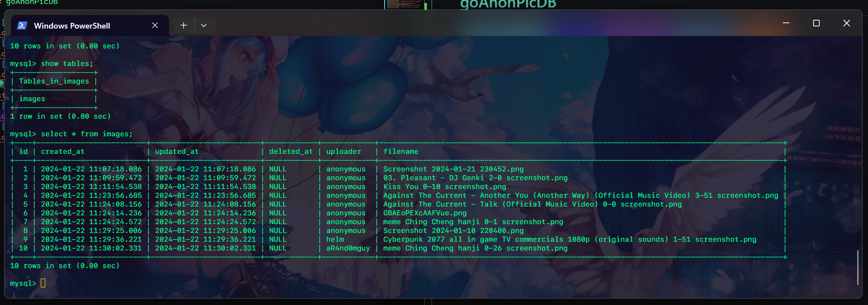Click the uploader column header
The image size is (868, 305).
click(x=344, y=152)
